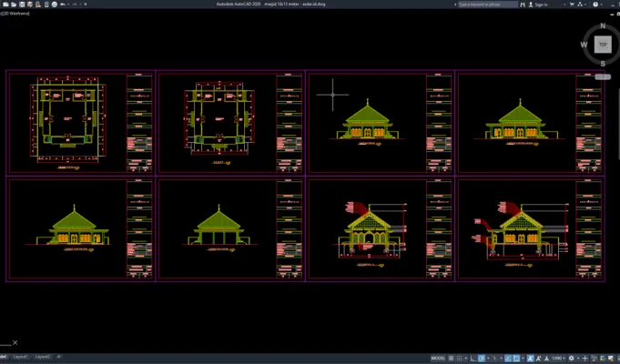Click the 2D Wireframe visual style label
Image resolution: width=620 pixels, height=364 pixels.
16,14
